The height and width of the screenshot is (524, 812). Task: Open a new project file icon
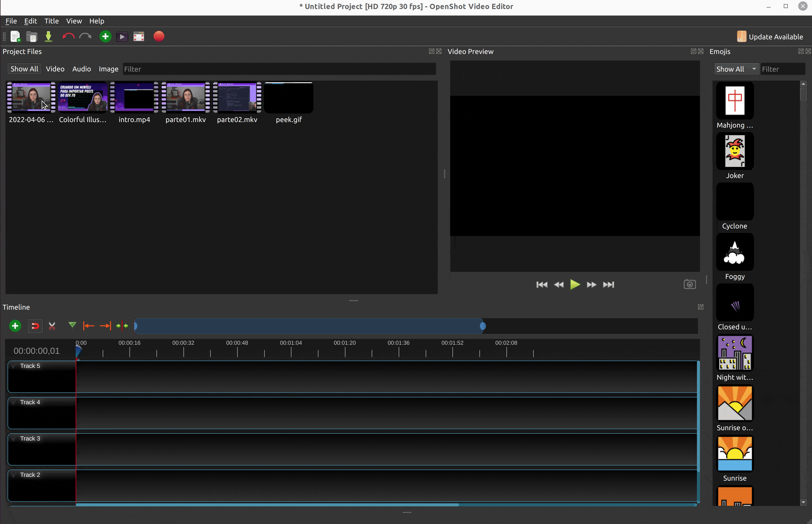point(15,36)
